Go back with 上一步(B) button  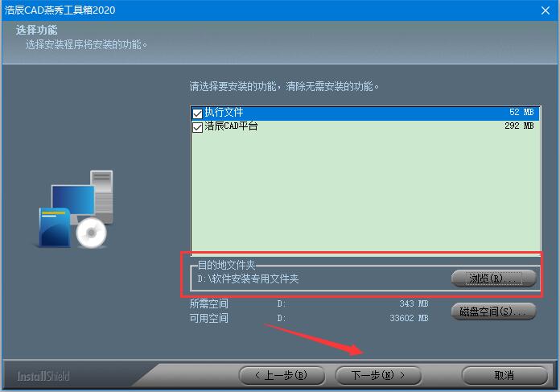click(x=282, y=375)
